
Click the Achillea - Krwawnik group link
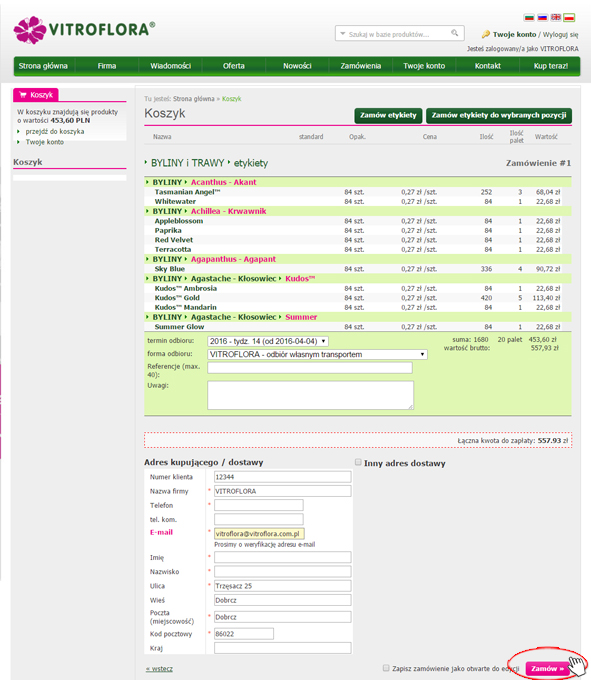click(x=229, y=212)
